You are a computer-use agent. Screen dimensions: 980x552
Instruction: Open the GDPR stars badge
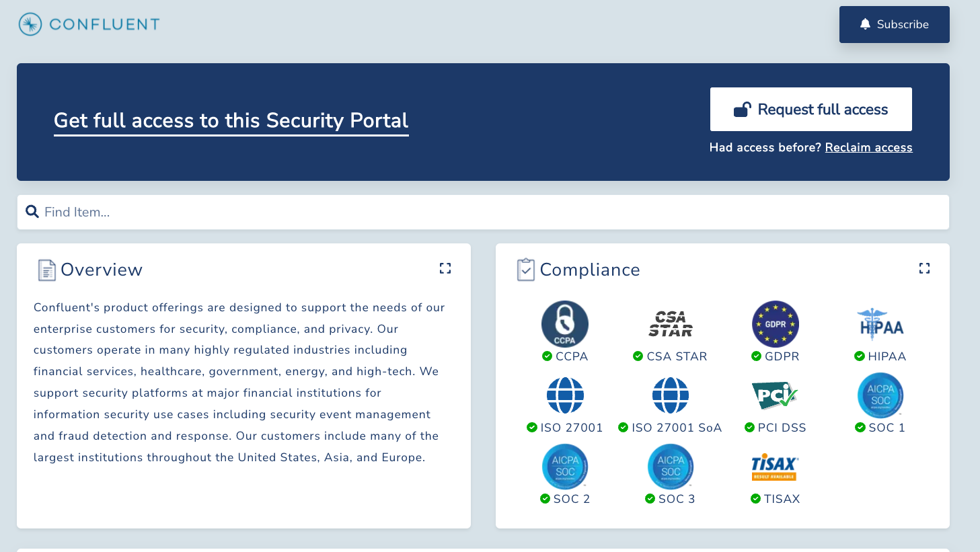(x=776, y=324)
